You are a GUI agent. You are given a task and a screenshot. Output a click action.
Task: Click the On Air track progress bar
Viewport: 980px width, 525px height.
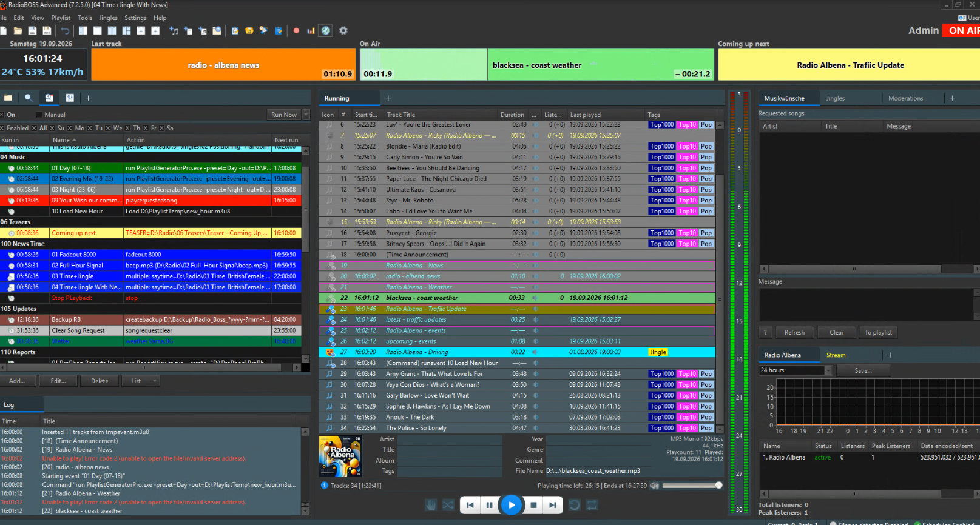coord(536,65)
